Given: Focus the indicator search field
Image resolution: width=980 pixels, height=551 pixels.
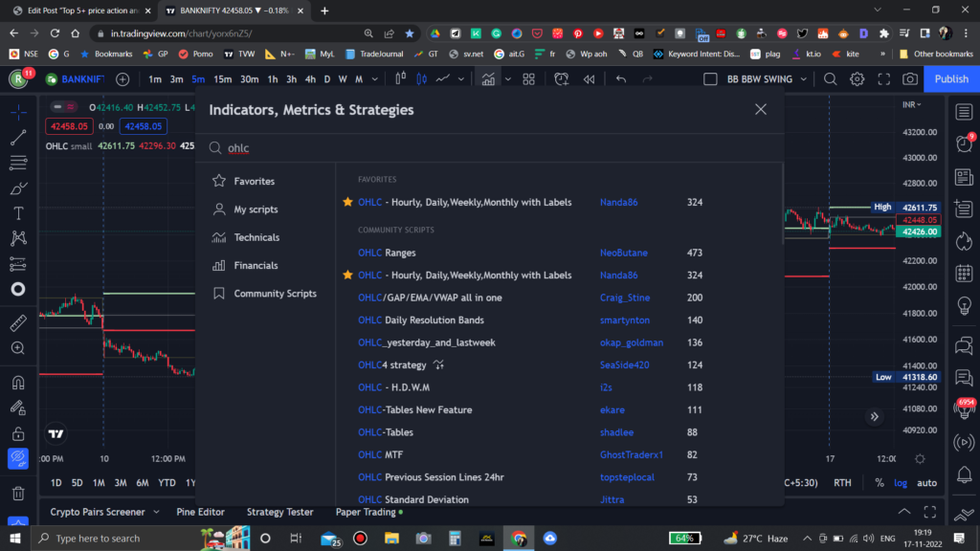Looking at the screenshot, I should pyautogui.click(x=491, y=148).
